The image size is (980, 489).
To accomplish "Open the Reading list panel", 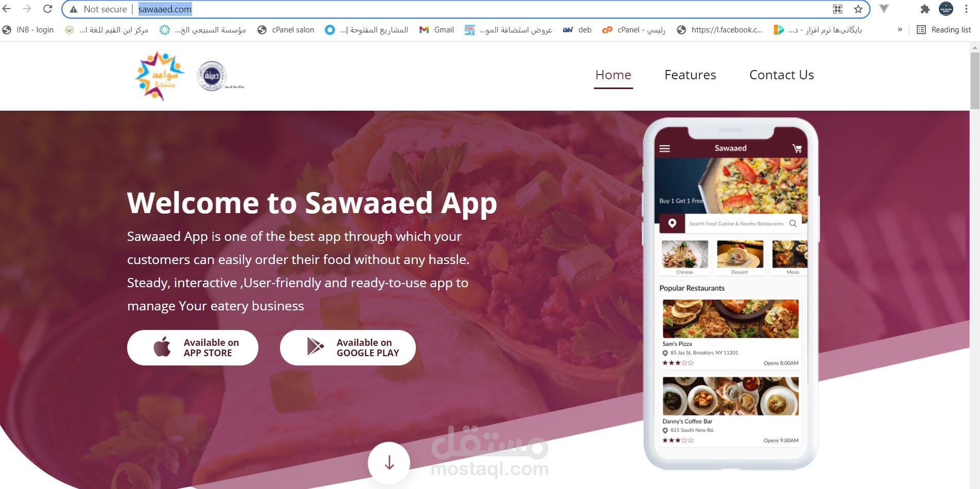I will coord(944,30).
